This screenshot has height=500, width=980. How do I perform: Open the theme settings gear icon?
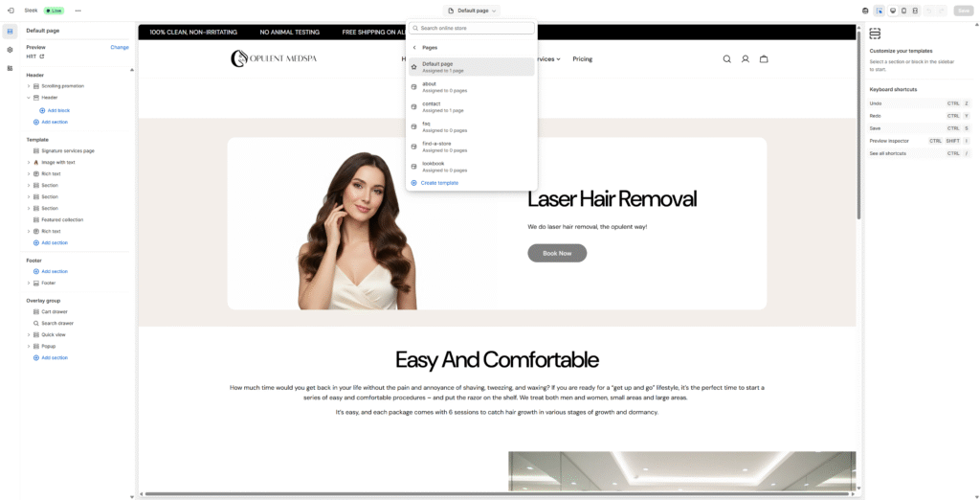pyautogui.click(x=10, y=49)
